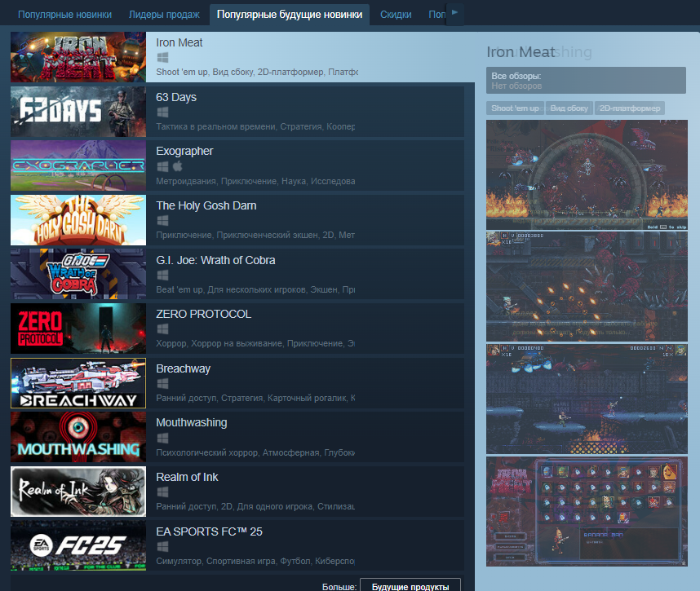Click the EA SPORTS FC 25 capsule image

[x=78, y=546]
